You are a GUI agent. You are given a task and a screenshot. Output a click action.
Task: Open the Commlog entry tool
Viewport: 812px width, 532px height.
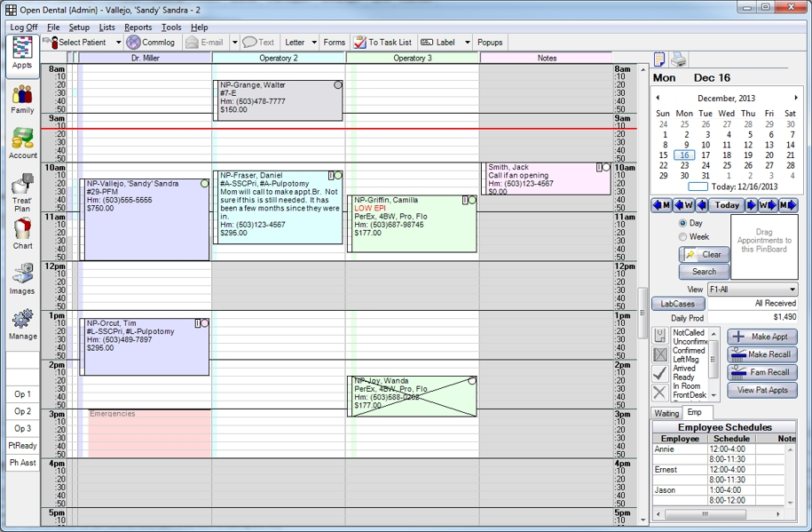tap(151, 43)
